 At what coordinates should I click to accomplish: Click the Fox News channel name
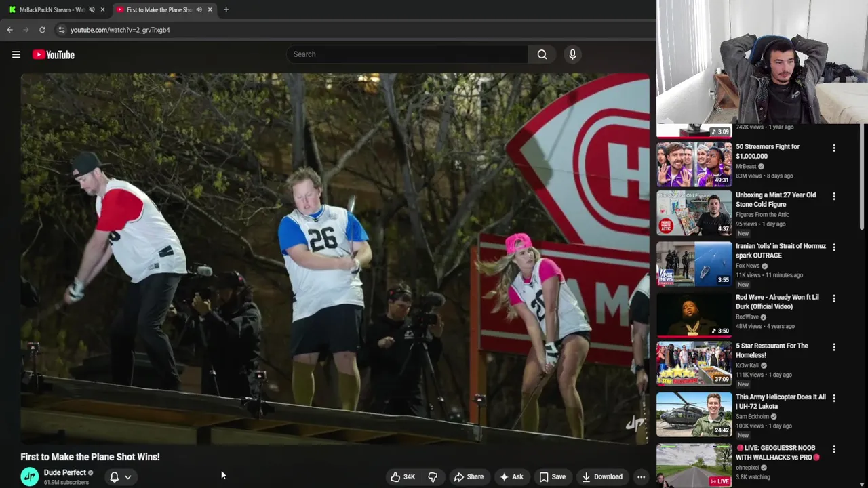[x=747, y=266]
